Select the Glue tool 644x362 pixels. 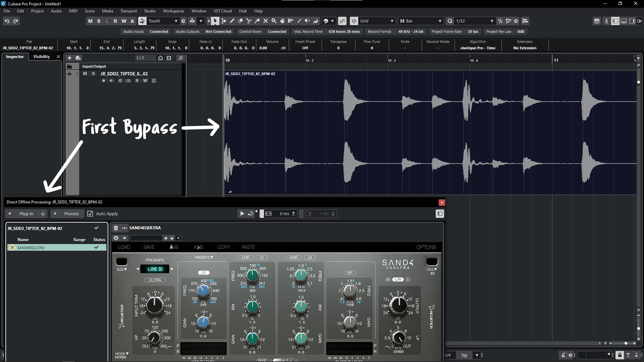click(x=257, y=21)
